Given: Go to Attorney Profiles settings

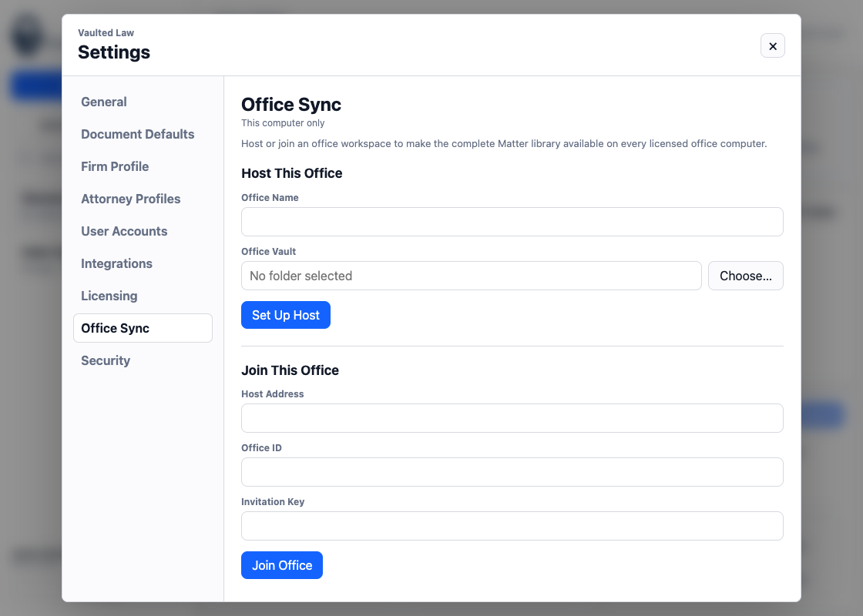Looking at the screenshot, I should pos(143,199).
